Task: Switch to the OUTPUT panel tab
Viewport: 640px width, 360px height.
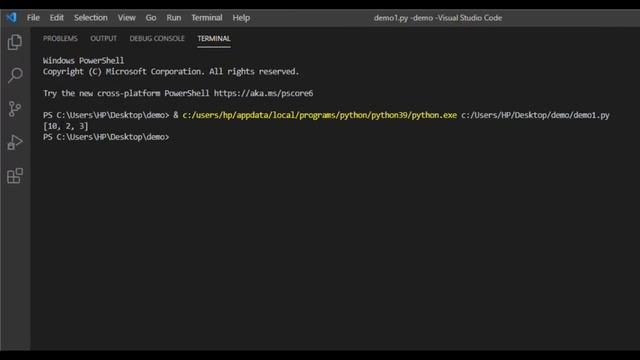Action: click(103, 38)
